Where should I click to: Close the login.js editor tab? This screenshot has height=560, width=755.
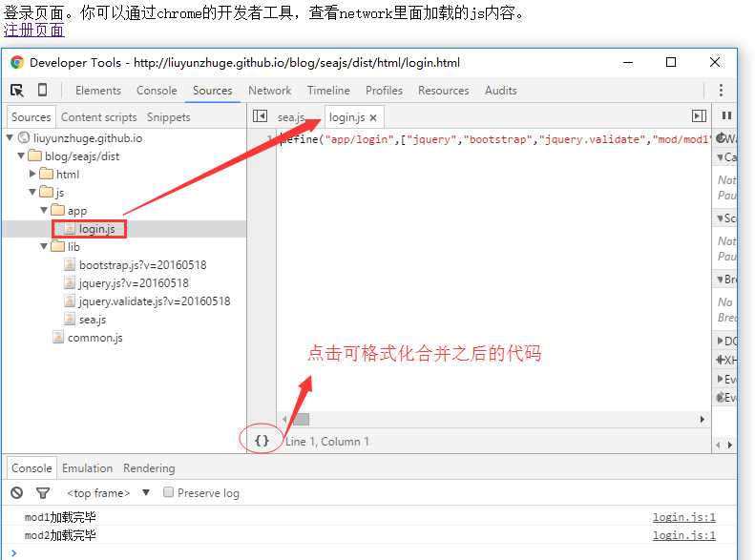click(373, 118)
